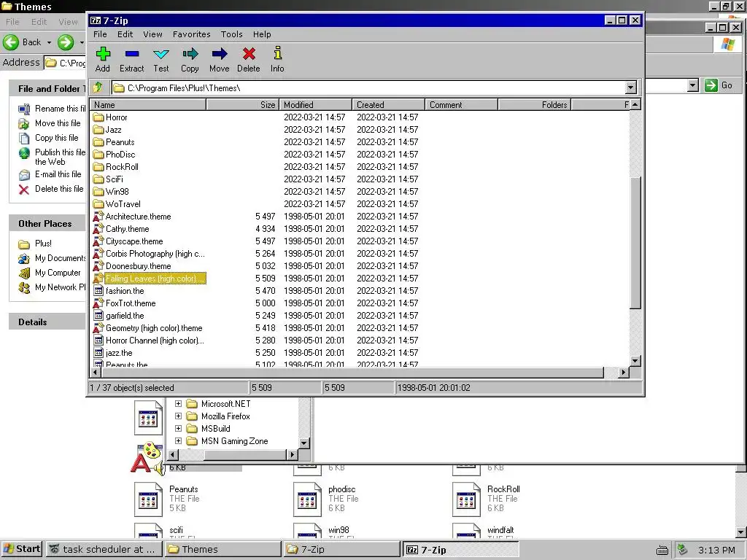
Task: Open the Tools menu
Action: point(232,34)
